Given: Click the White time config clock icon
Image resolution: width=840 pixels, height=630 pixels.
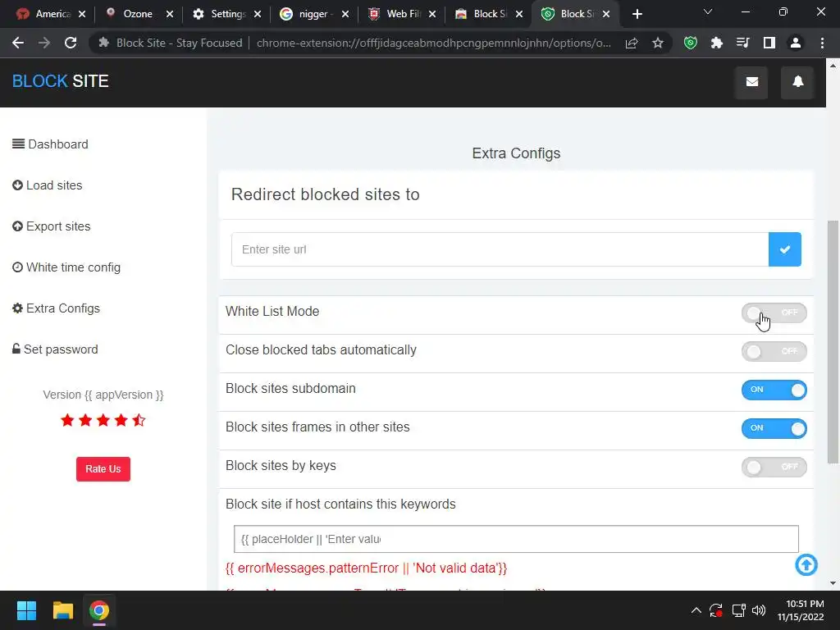Looking at the screenshot, I should (x=18, y=267).
